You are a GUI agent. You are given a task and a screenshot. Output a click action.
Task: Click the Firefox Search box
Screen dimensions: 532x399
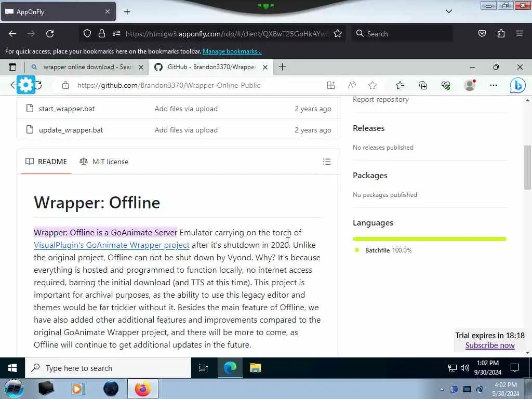402,34
